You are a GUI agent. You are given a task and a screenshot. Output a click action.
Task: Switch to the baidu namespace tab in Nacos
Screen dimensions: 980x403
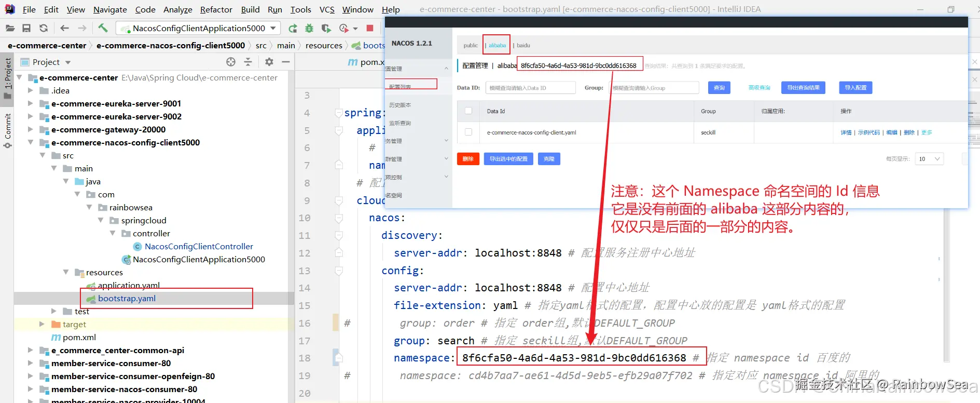tap(523, 45)
